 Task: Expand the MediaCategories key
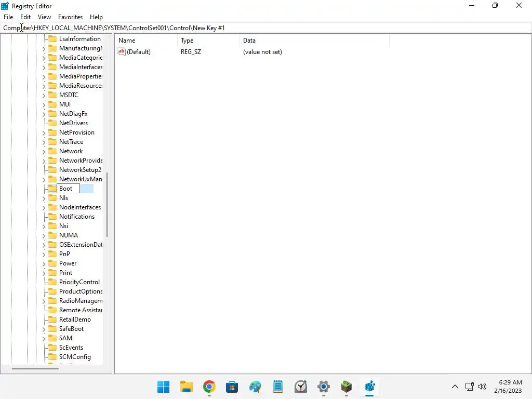44,58
